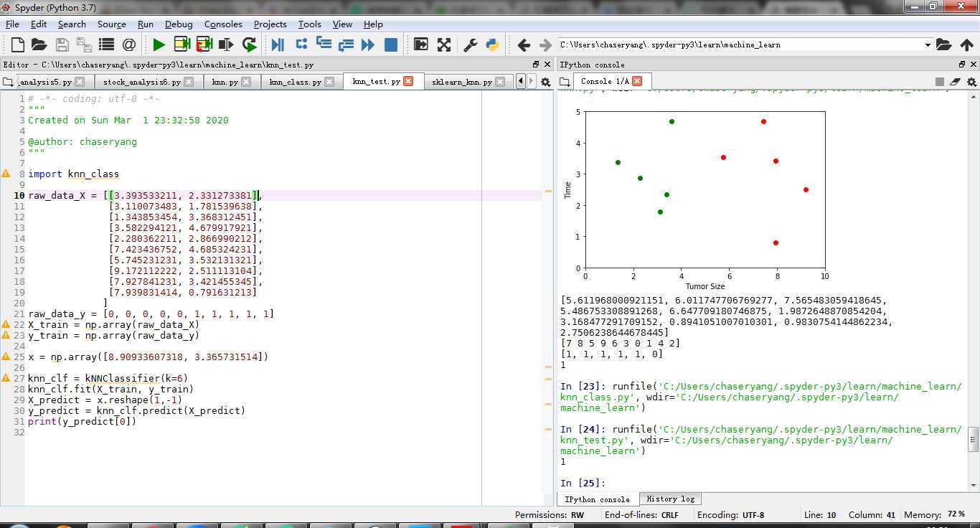
Task: Click the warning icon on line 8
Action: click(x=6, y=174)
